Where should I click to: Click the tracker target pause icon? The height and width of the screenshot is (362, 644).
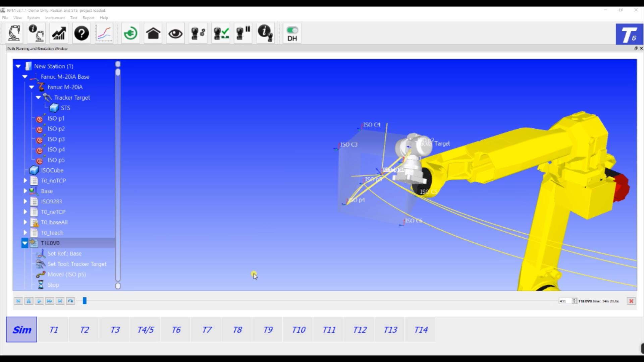click(243, 33)
